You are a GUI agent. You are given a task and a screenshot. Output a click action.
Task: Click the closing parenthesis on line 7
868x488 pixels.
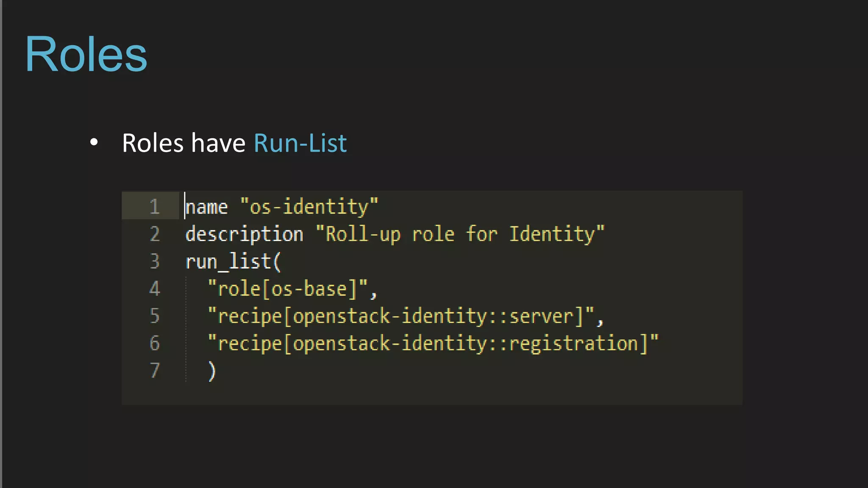212,371
